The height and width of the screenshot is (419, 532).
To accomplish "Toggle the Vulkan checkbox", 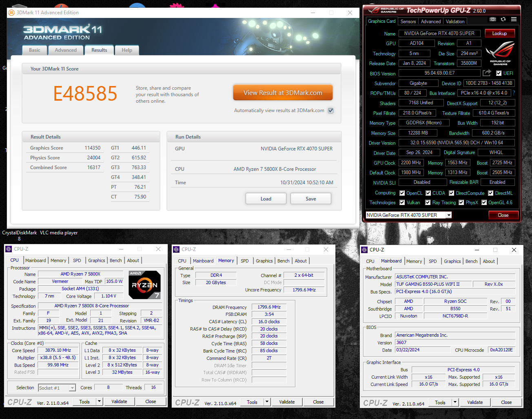I will (x=402, y=203).
